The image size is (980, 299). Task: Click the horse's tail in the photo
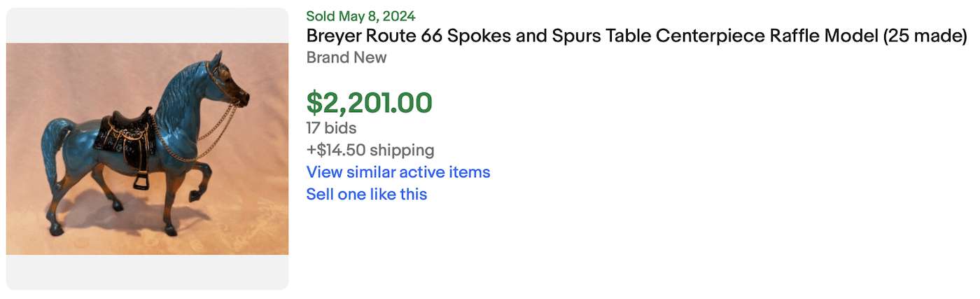(x=57, y=151)
